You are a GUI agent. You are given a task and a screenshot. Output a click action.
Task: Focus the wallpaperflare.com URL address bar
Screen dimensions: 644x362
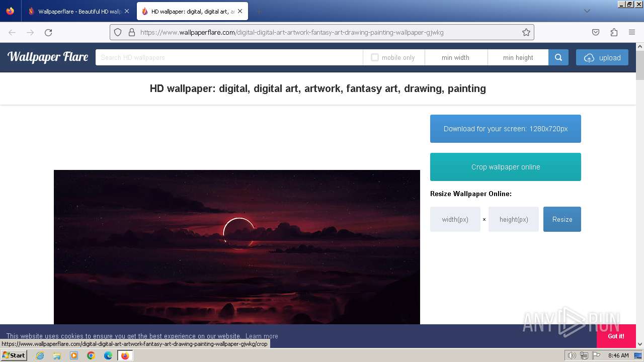[x=322, y=32]
